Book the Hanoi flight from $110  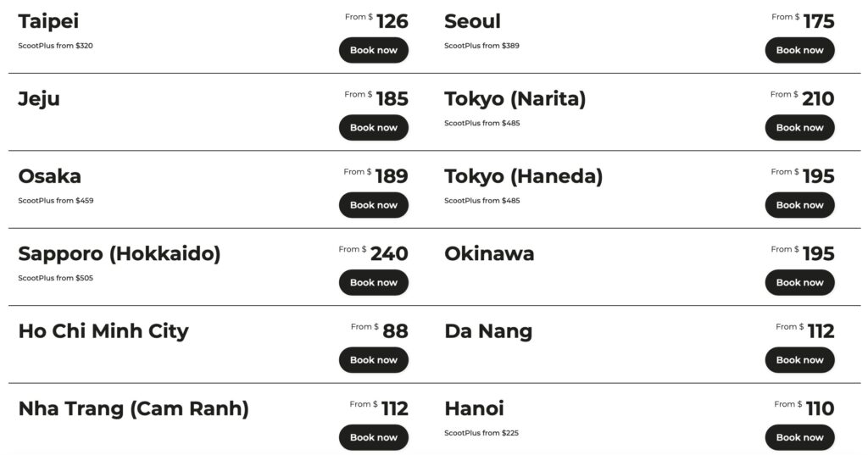(x=799, y=437)
